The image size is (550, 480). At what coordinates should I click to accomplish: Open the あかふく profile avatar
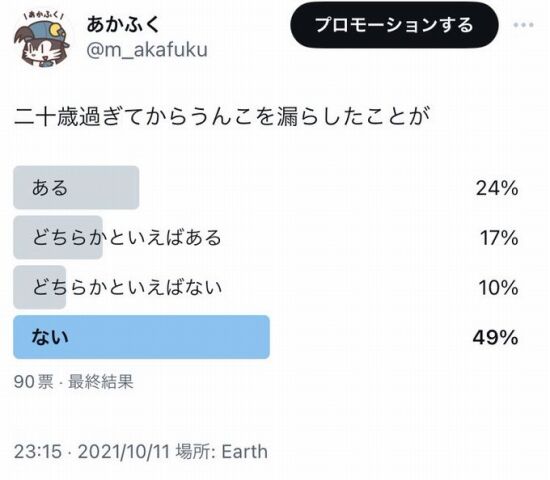42,39
